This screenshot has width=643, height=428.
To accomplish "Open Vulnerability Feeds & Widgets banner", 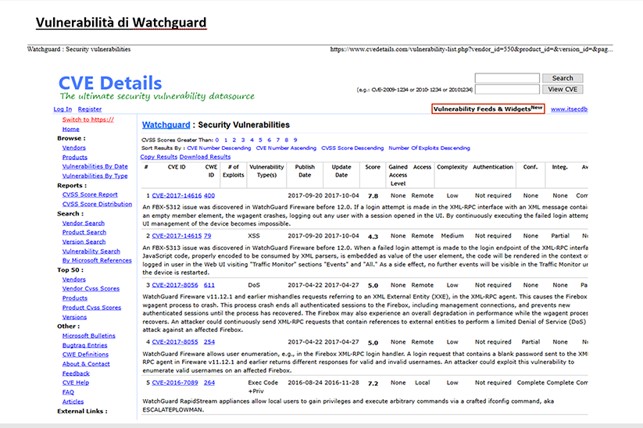I will 488,109.
